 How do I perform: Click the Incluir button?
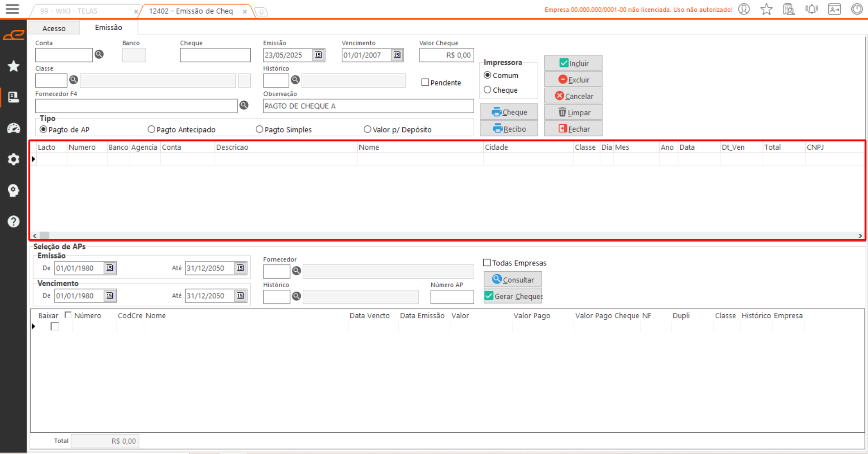[x=573, y=63]
